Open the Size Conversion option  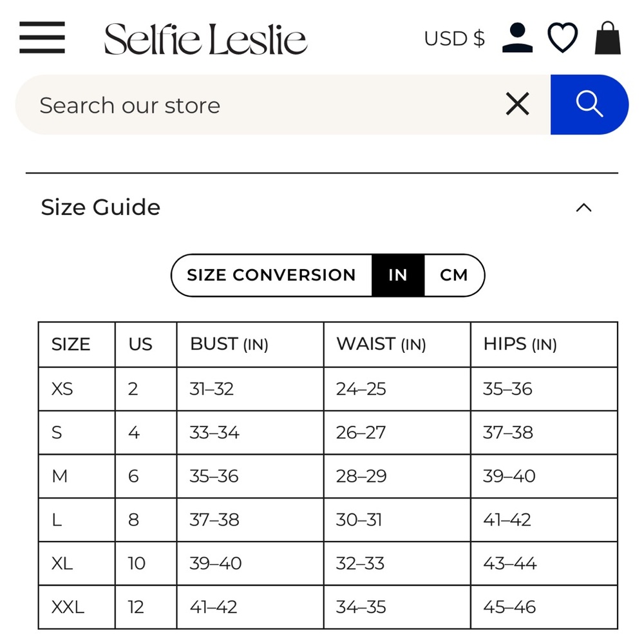point(272,275)
